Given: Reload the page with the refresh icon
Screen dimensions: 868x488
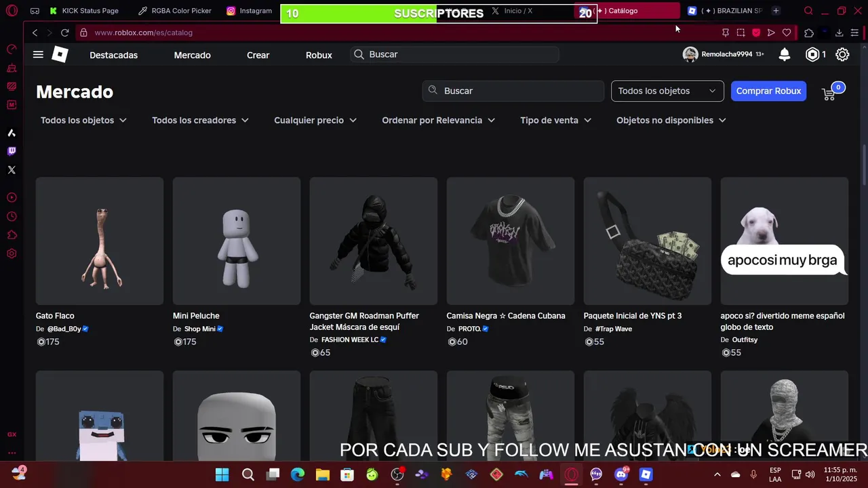Looking at the screenshot, I should [x=65, y=33].
